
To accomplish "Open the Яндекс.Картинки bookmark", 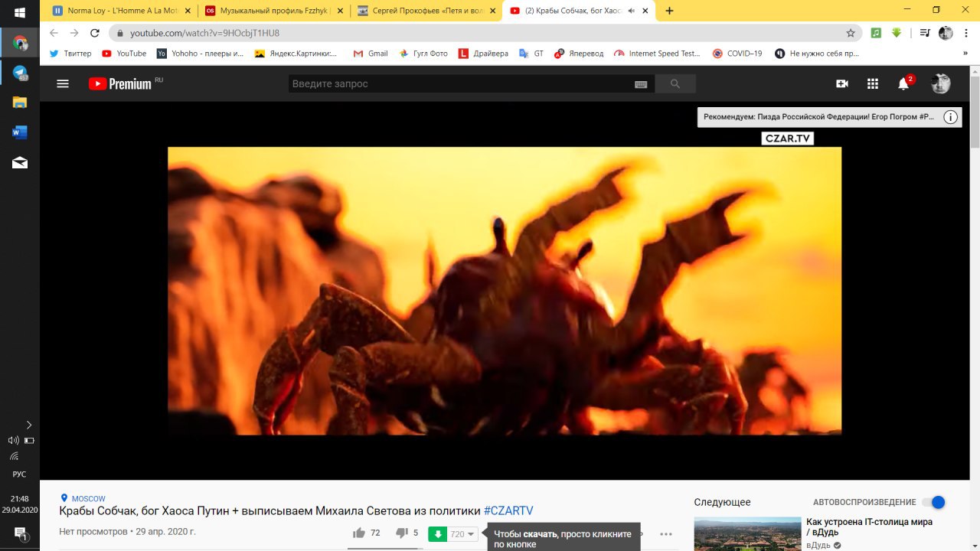I will pos(296,54).
